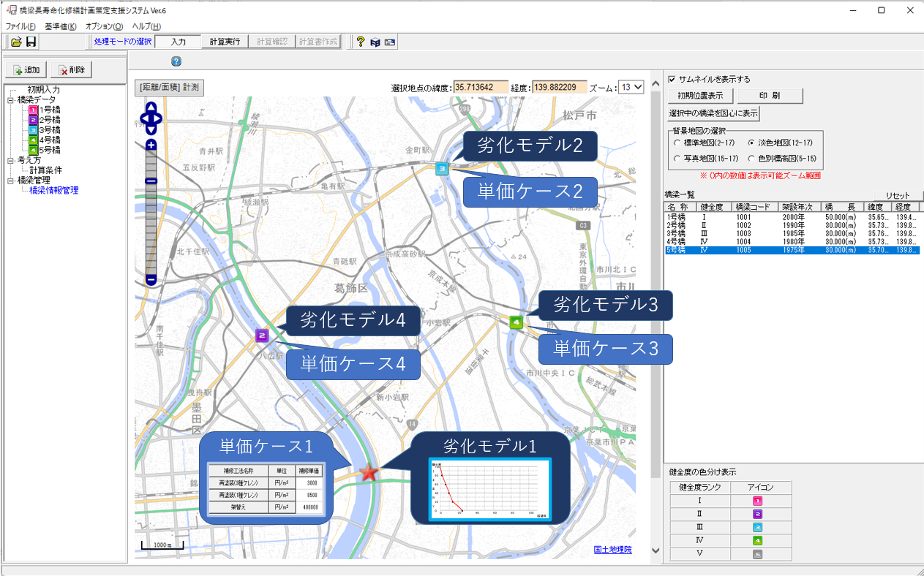Switch to 入力 processing mode
Viewport: 924px width, 576px height.
click(x=177, y=42)
